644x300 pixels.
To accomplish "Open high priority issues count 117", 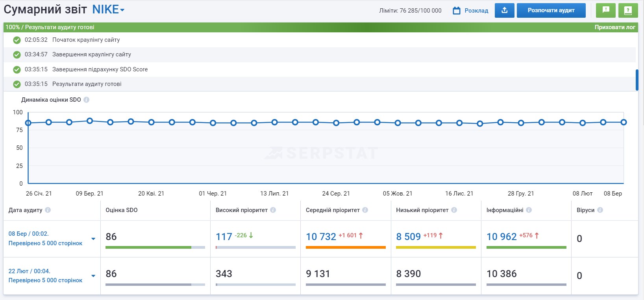I will click(224, 237).
